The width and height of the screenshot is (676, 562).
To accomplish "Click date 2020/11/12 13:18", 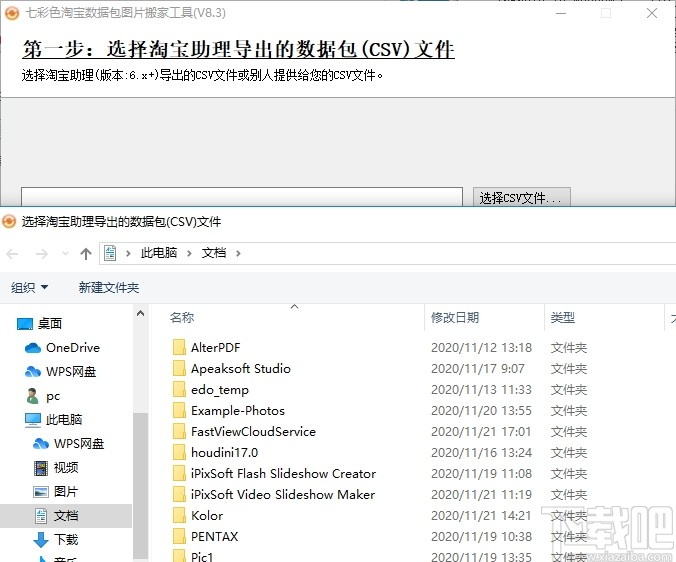I will (481, 347).
